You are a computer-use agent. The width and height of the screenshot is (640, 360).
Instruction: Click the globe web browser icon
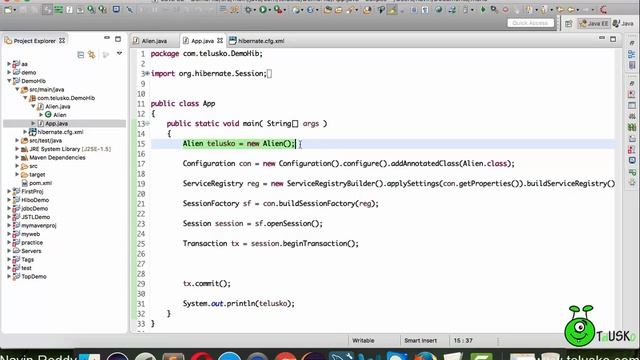pos(438,9)
